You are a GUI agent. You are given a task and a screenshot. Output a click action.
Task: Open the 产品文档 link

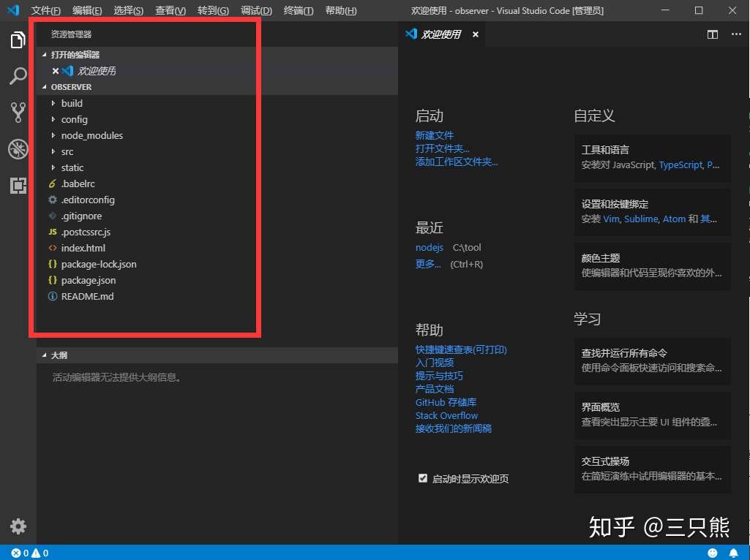click(x=435, y=389)
